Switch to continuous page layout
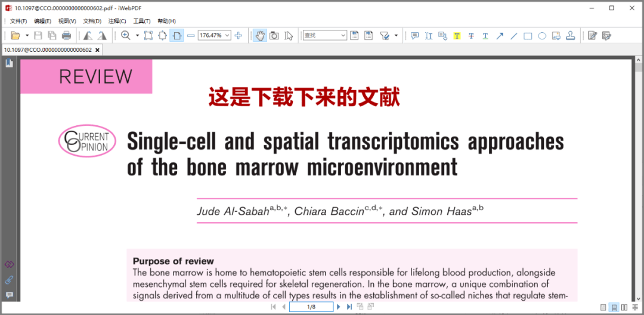The image size is (644, 315). coord(614,307)
